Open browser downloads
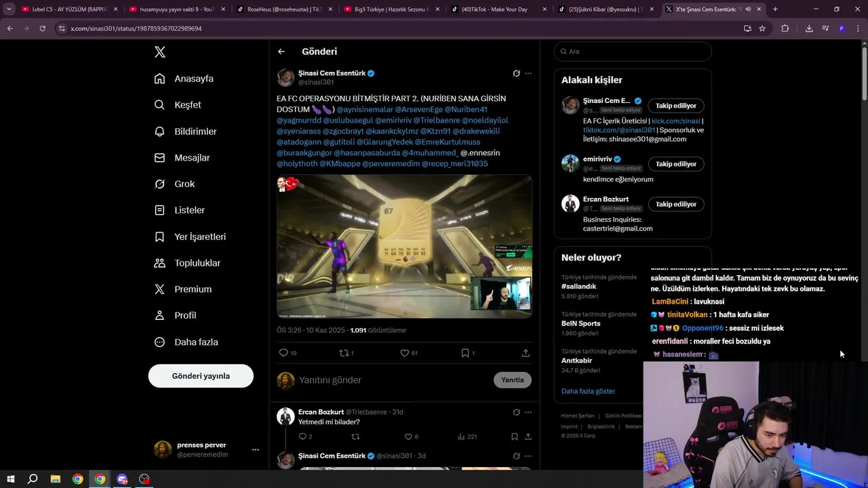868x488 pixels. (x=809, y=28)
